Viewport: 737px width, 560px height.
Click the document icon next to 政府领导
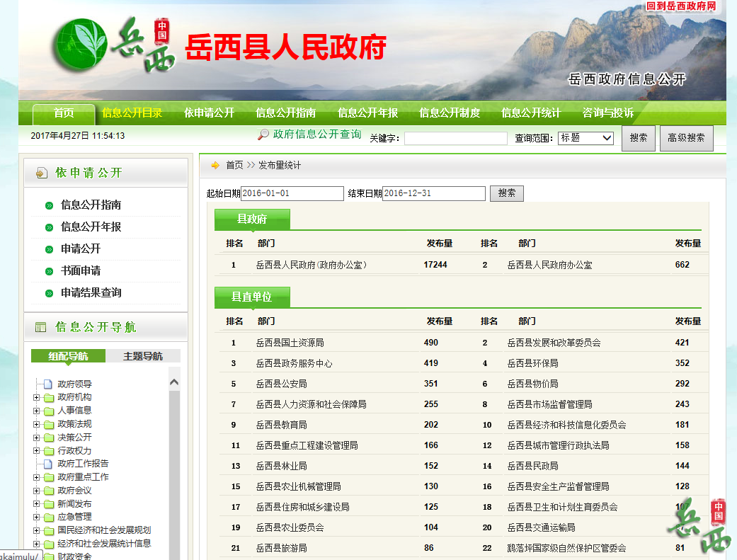click(48, 384)
